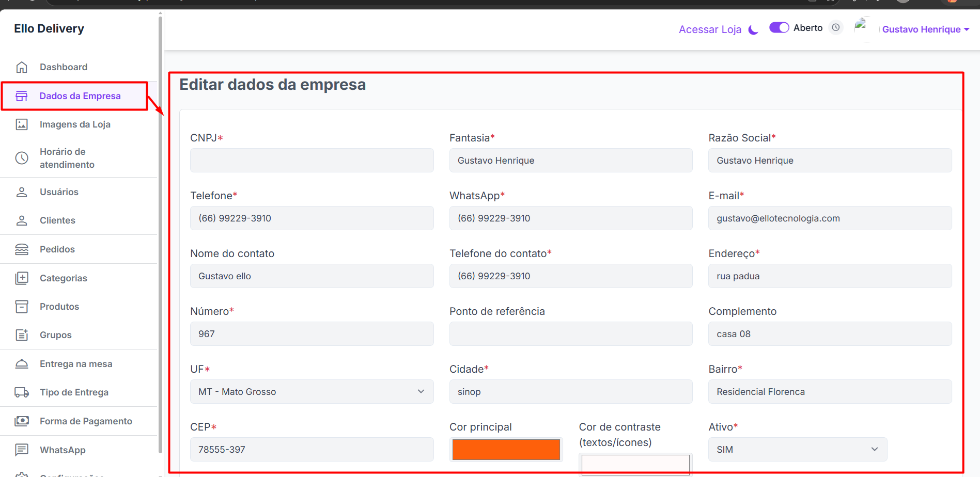Toggle the Aberto store status switch
This screenshot has width=980, height=477.
(779, 27)
